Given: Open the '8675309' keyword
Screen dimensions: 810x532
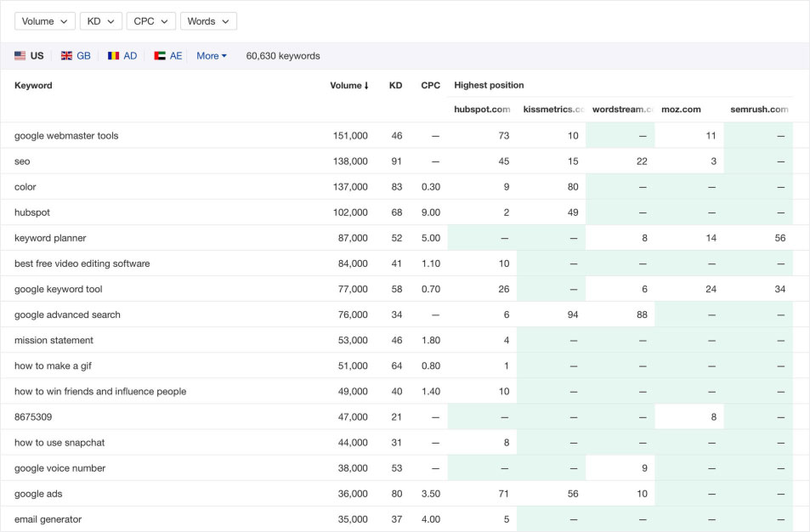Looking at the screenshot, I should point(33,416).
